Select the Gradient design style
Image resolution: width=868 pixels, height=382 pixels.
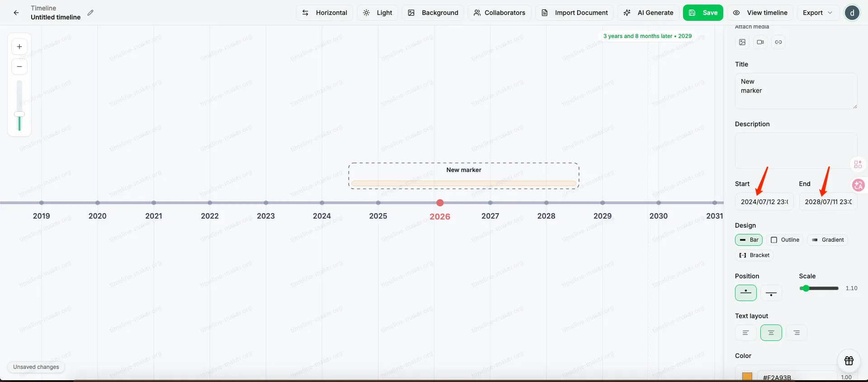(827, 240)
